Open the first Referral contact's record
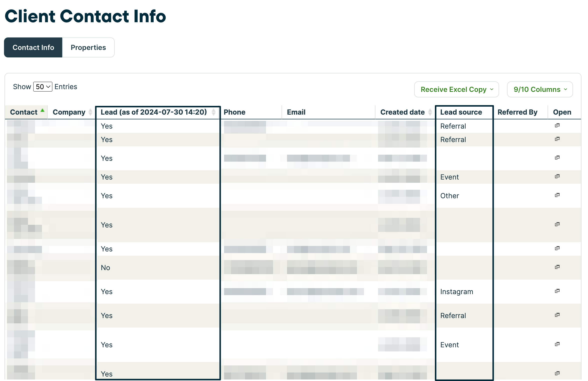This screenshot has height=381, width=588. (x=557, y=126)
